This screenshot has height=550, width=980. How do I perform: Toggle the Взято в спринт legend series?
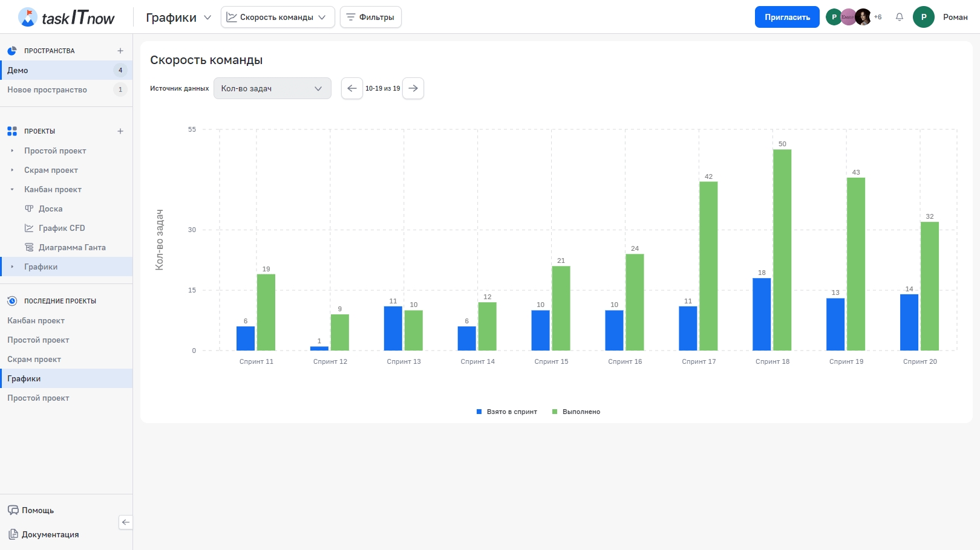pos(507,412)
